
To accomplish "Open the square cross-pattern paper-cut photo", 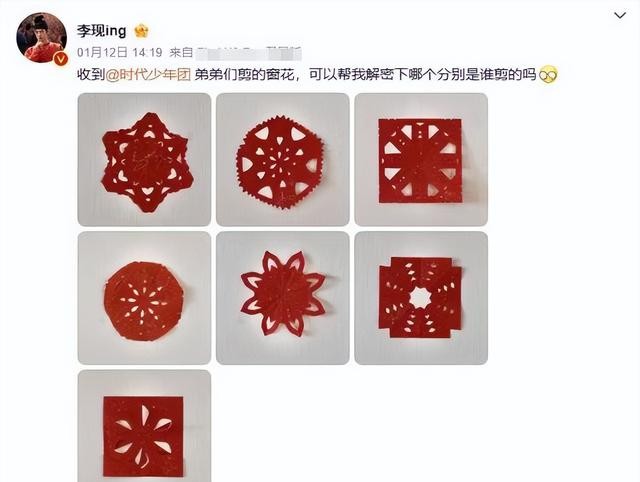I will [x=421, y=160].
